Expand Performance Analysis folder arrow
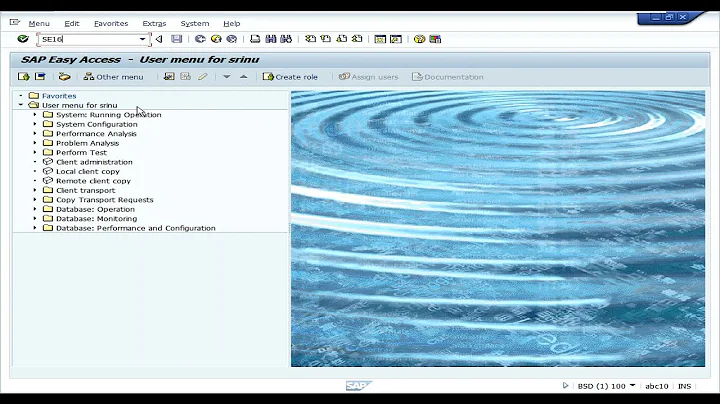Screen dimensions: 720x404 [x=35, y=134]
